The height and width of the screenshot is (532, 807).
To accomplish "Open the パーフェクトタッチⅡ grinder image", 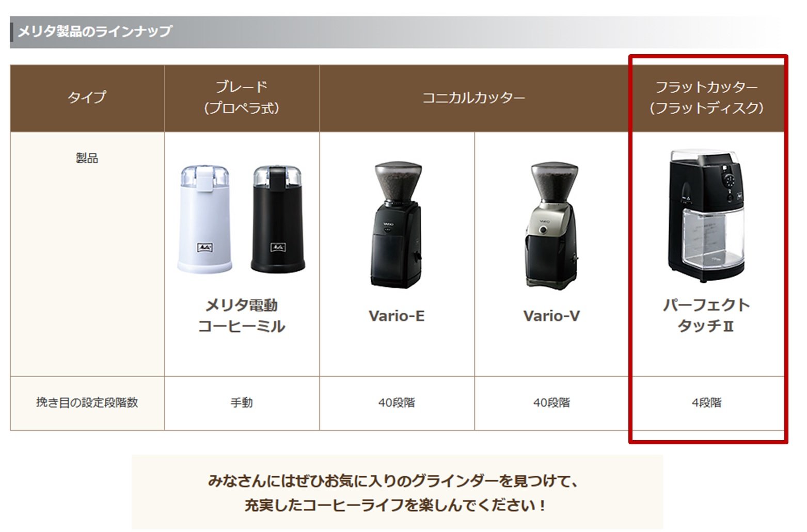I will [706, 216].
